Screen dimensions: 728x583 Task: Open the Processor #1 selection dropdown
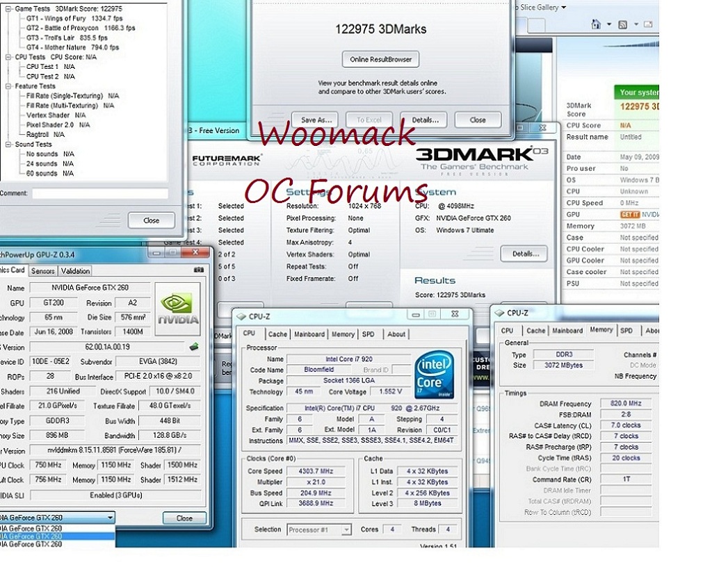pyautogui.click(x=346, y=529)
